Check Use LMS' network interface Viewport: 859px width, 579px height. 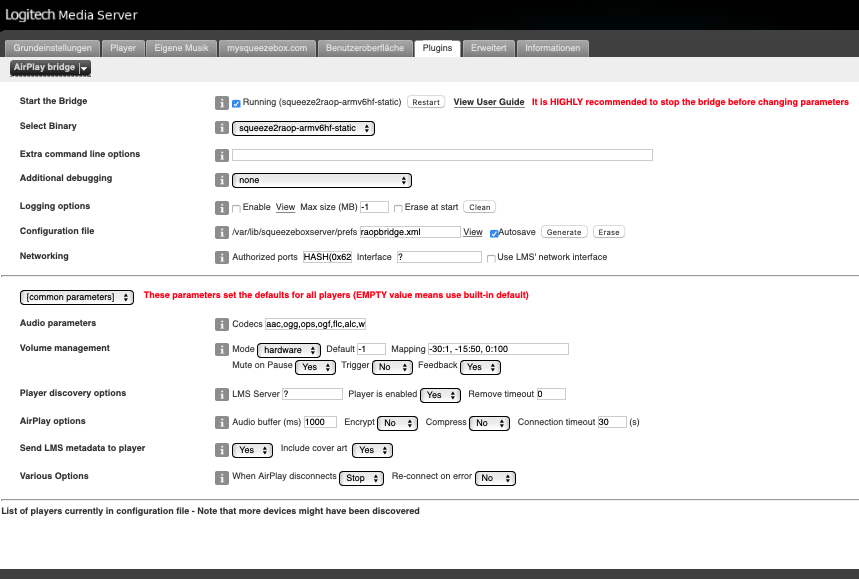[491, 258]
